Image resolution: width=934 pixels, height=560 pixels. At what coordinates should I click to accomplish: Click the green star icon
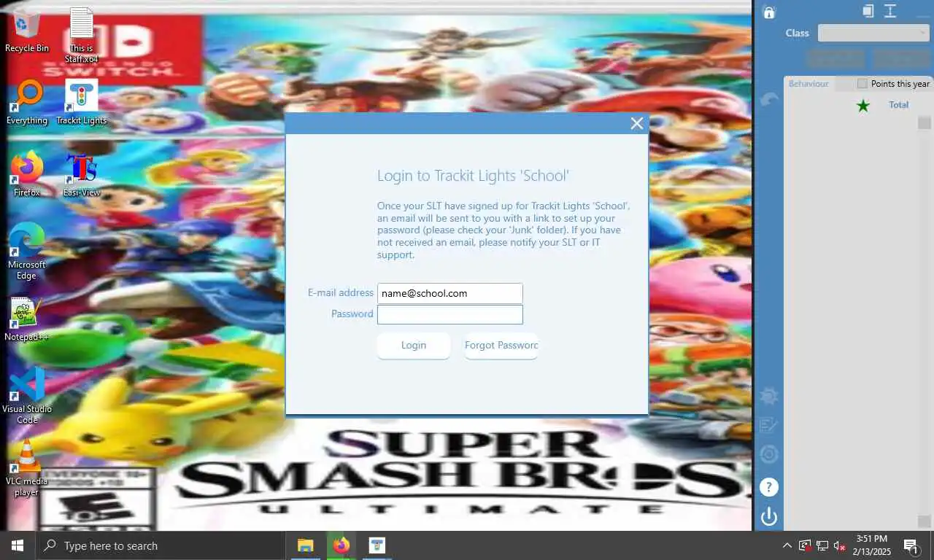pos(863,106)
